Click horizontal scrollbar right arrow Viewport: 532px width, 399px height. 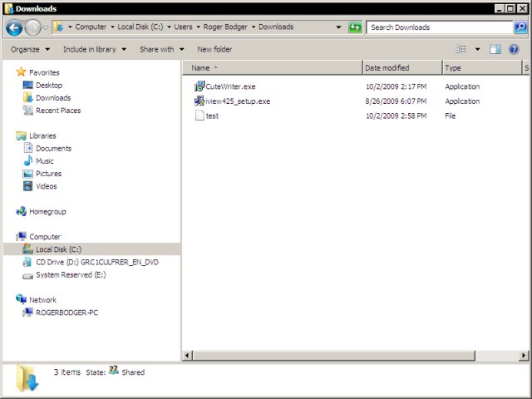(x=524, y=356)
